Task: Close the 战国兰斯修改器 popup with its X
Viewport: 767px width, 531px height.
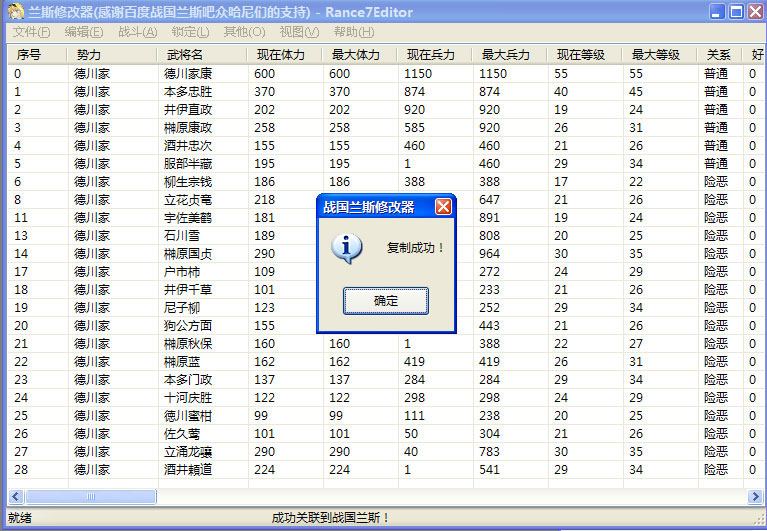Action: coord(443,207)
